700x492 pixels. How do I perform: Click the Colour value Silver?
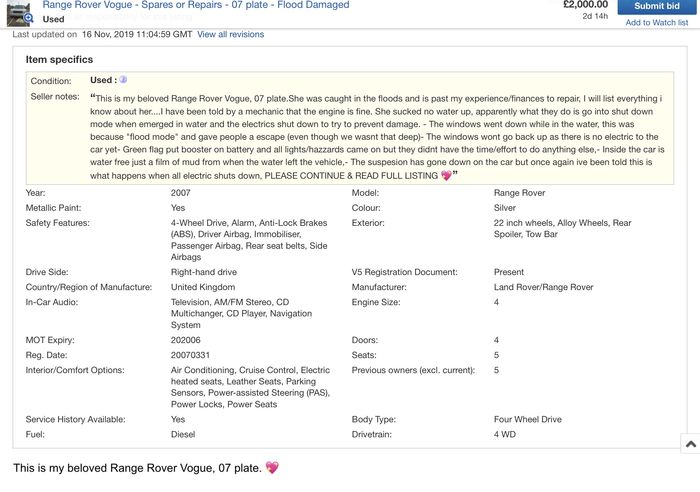(x=504, y=208)
